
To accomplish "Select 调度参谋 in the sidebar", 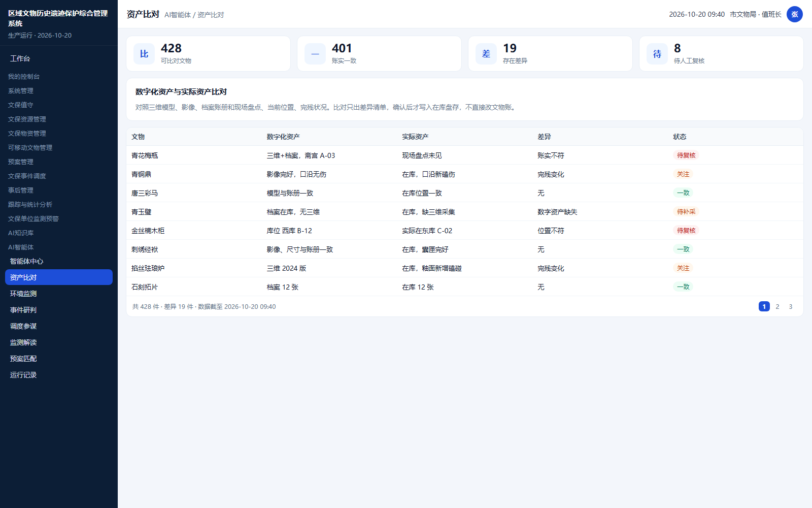I will coord(59,326).
